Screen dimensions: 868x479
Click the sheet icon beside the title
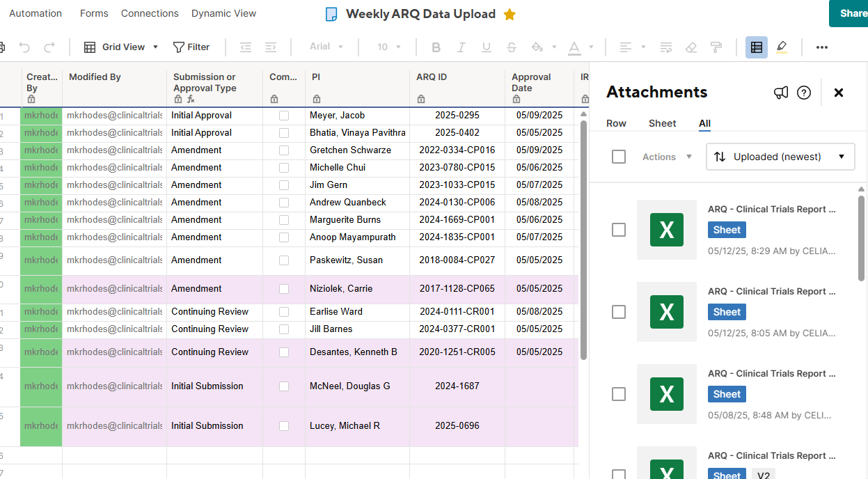pyautogui.click(x=332, y=14)
